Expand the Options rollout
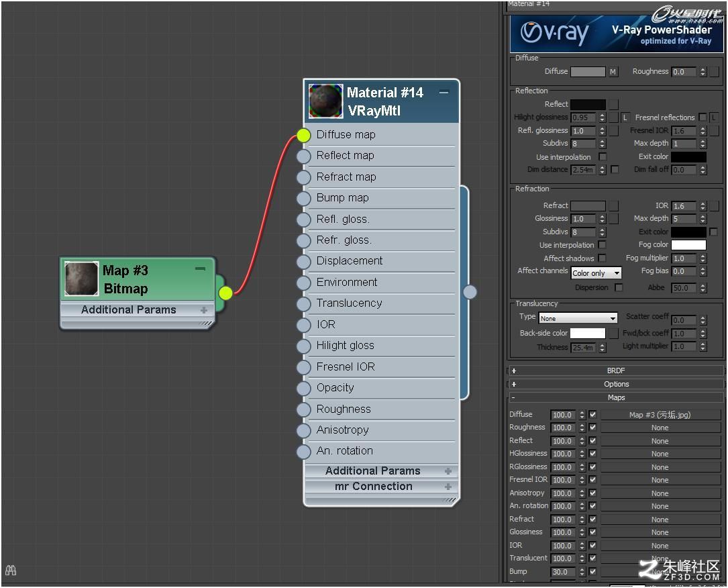Viewport: 728px width, 588px height. tap(616, 384)
